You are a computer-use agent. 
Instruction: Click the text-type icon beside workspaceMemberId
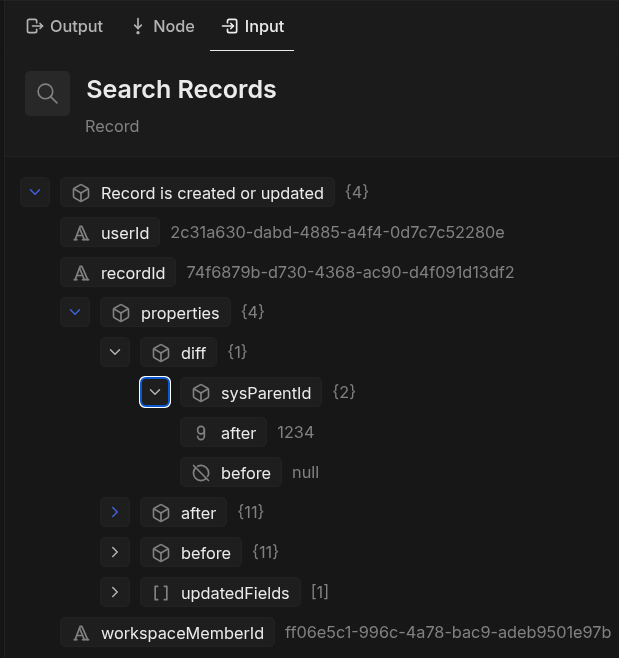pyautogui.click(x=82, y=633)
